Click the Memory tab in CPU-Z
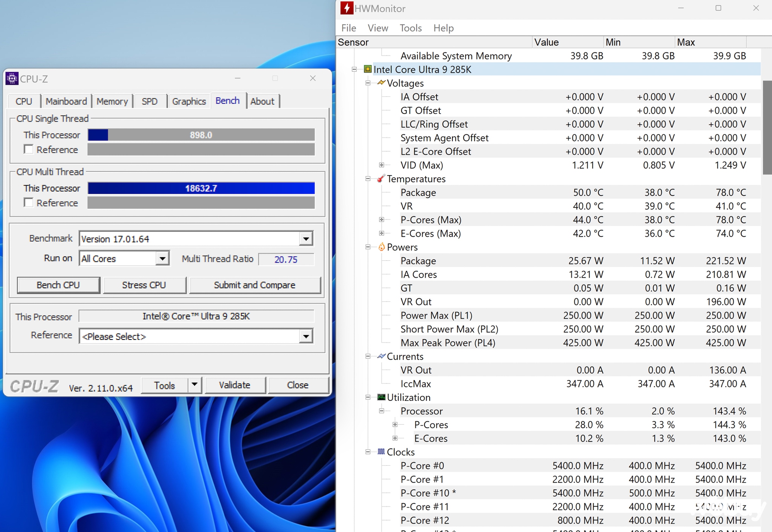 pyautogui.click(x=112, y=101)
